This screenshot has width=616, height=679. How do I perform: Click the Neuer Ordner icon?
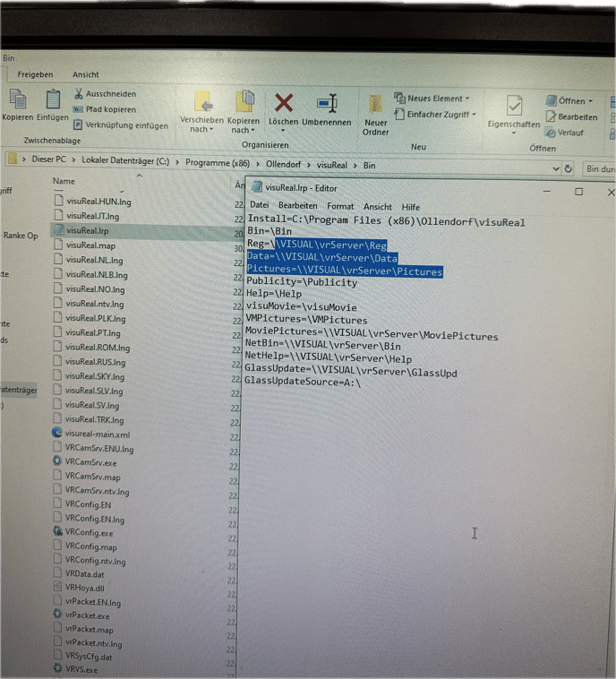(376, 103)
